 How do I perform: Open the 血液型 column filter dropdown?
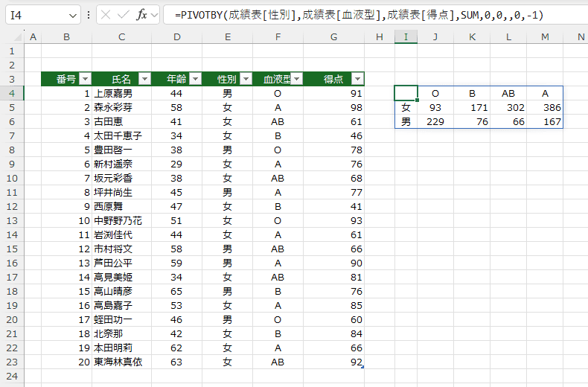[x=297, y=79]
